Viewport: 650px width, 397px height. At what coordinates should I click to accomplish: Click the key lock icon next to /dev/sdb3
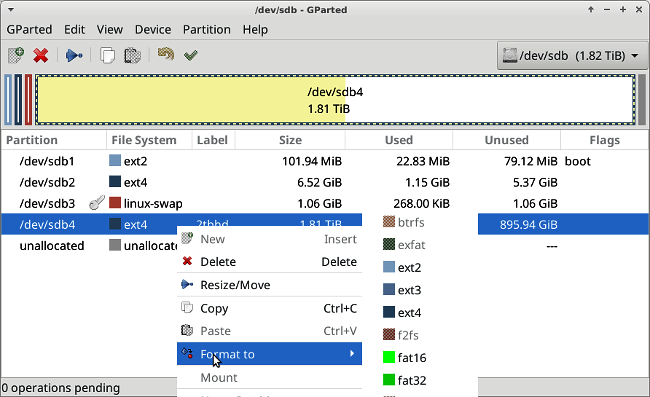pos(97,203)
